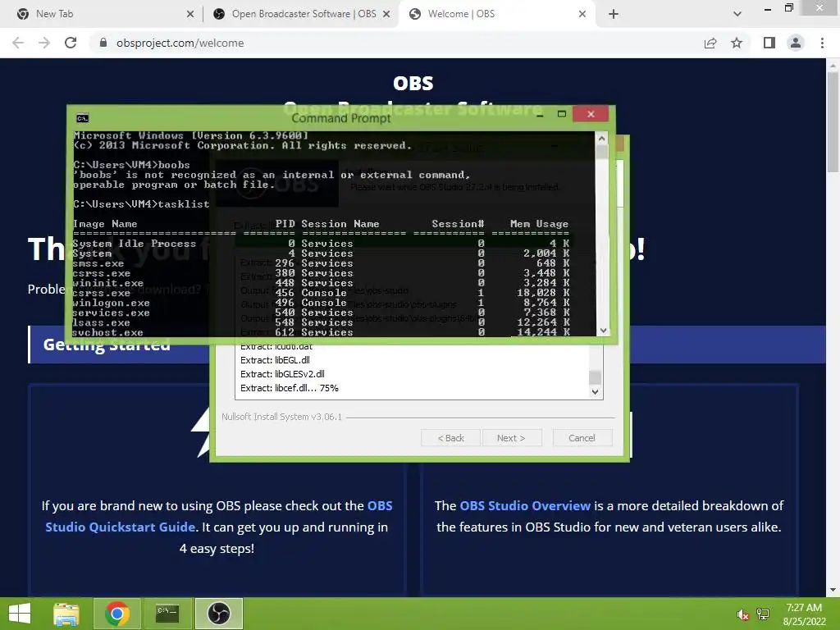
Task: Click Next button in OBS installer
Action: point(512,438)
